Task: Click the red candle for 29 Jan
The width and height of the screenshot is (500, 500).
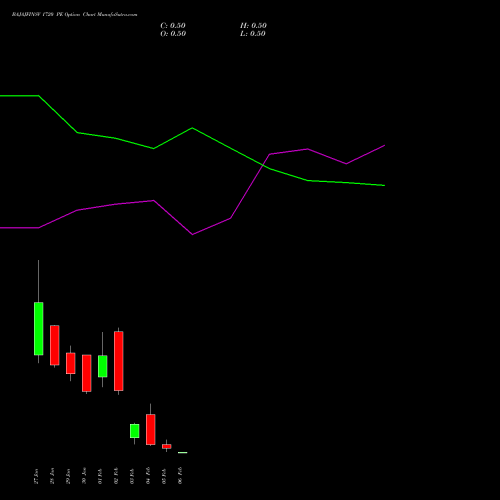Action: click(x=71, y=363)
